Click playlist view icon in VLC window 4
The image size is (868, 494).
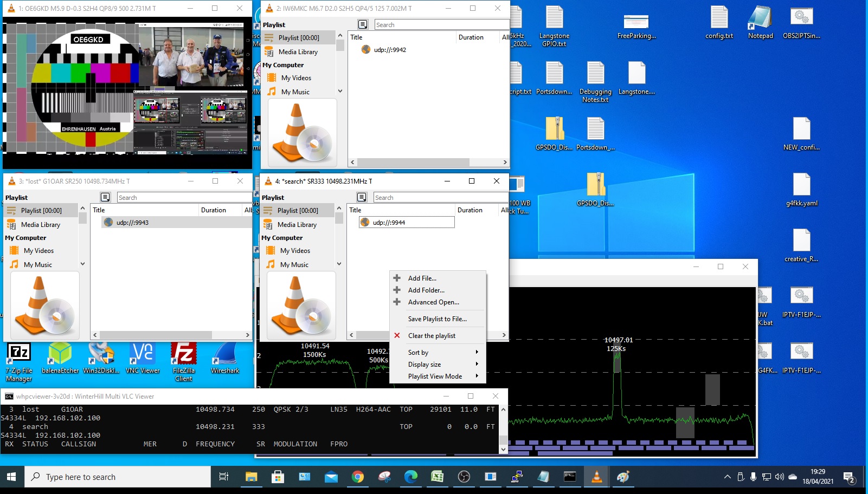click(x=362, y=197)
